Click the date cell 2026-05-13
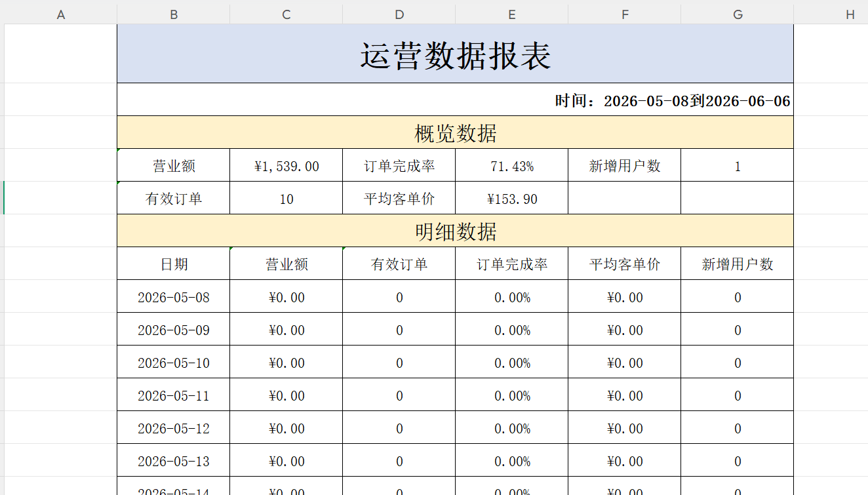The height and width of the screenshot is (495, 868). click(174, 460)
